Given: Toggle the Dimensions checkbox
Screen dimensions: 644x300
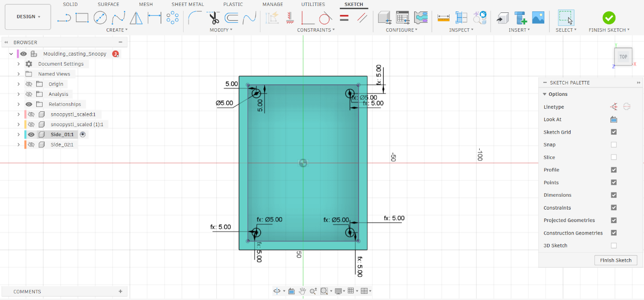Looking at the screenshot, I should click(x=614, y=195).
